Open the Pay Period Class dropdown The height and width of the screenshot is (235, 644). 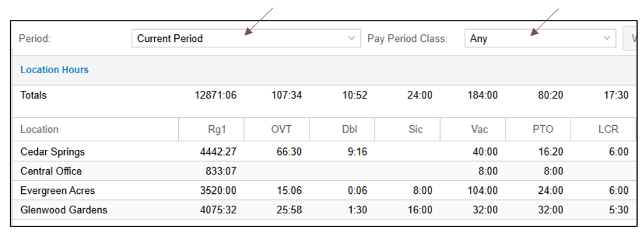coord(540,38)
